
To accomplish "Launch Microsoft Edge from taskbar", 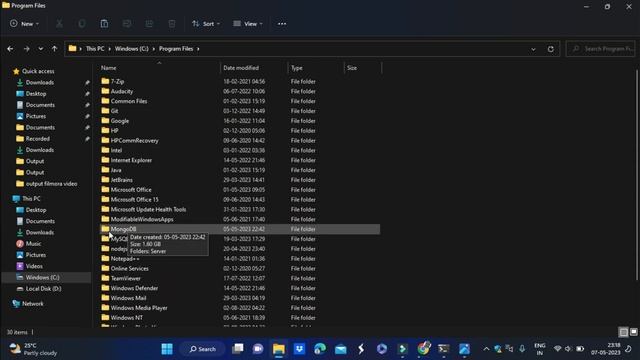I will click(x=320, y=349).
